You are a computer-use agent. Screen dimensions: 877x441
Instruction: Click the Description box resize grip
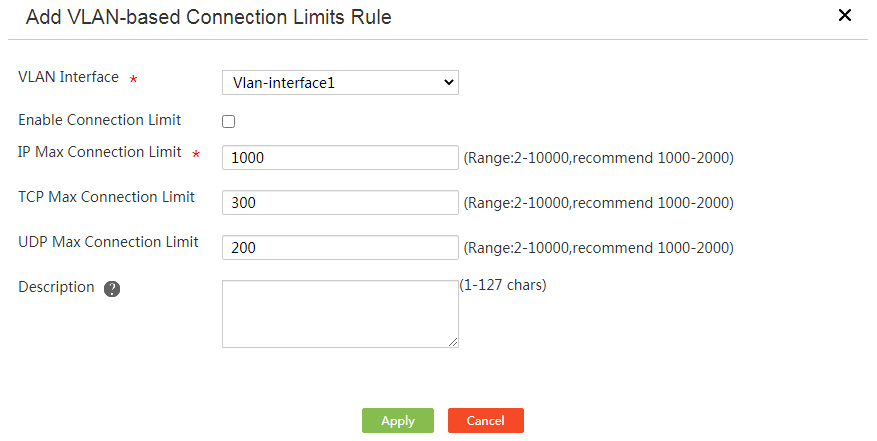pyautogui.click(x=453, y=342)
